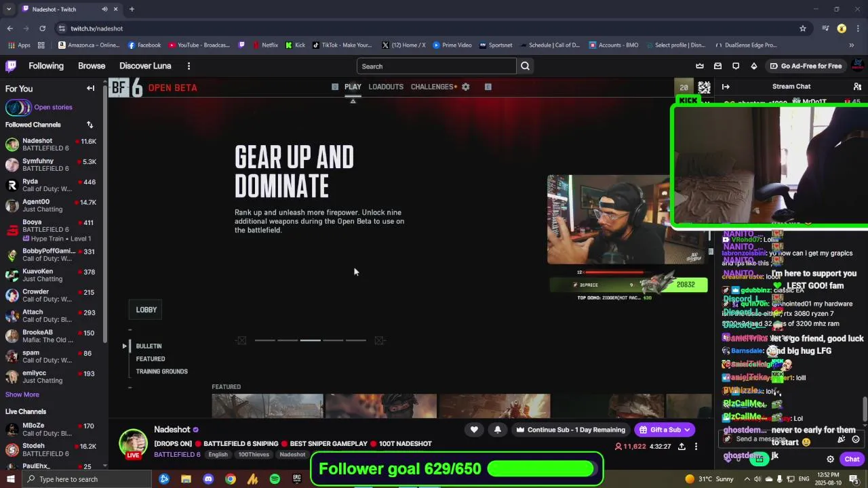The height and width of the screenshot is (488, 868).
Task: Click the purple Chat send button
Action: coord(852,459)
